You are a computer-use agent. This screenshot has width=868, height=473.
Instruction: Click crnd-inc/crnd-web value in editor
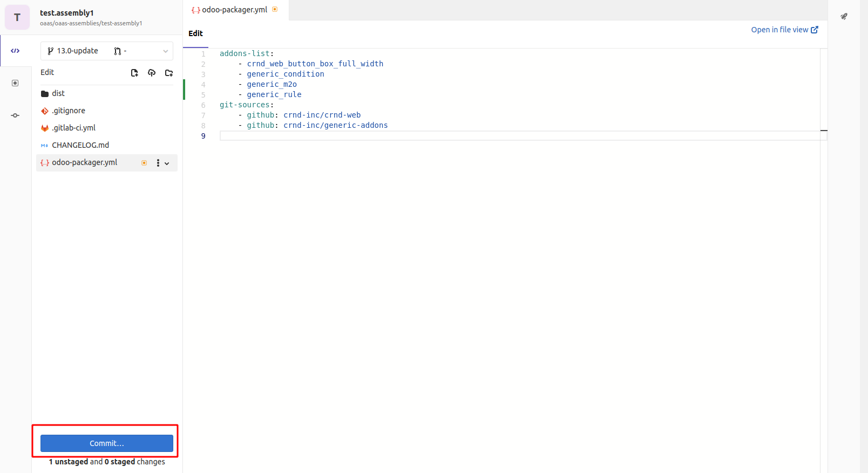(x=322, y=115)
